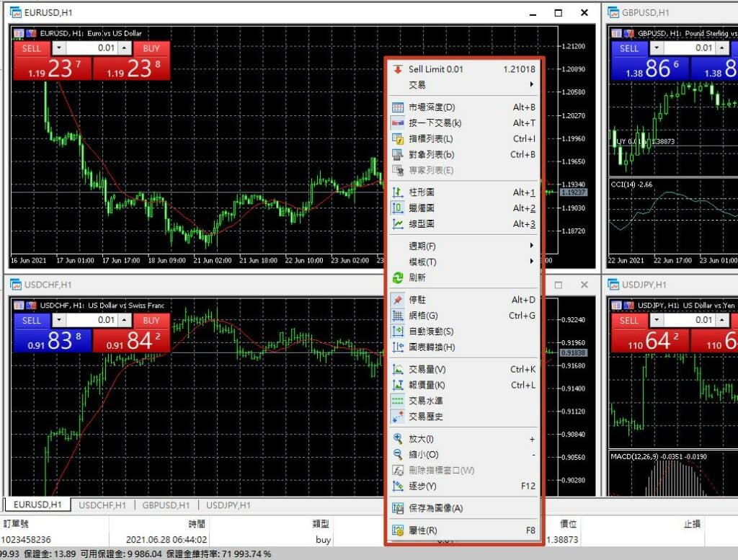Switch to GBPUSD,H1 chart tab
Screen dimensions: 738x560
point(166,505)
